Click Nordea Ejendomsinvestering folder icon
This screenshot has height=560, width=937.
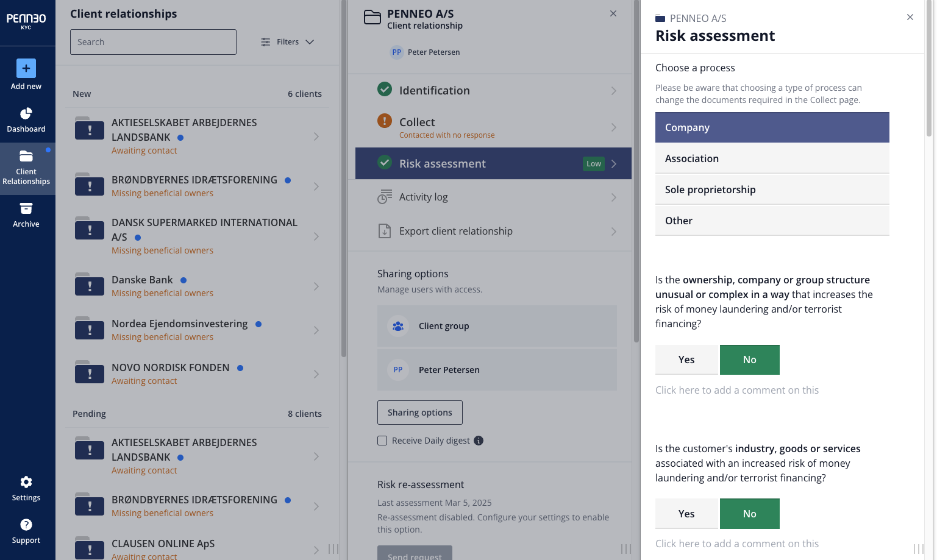pos(90,330)
